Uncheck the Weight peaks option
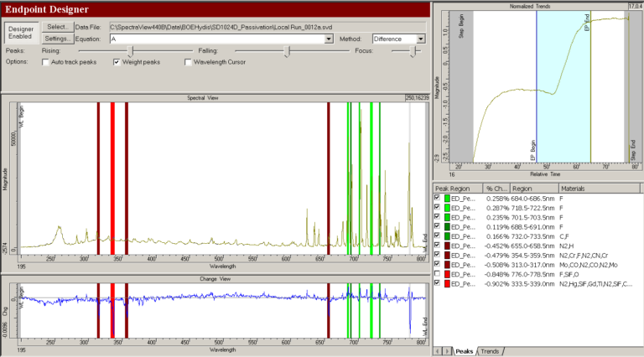This screenshot has height=357, width=644. 117,62
